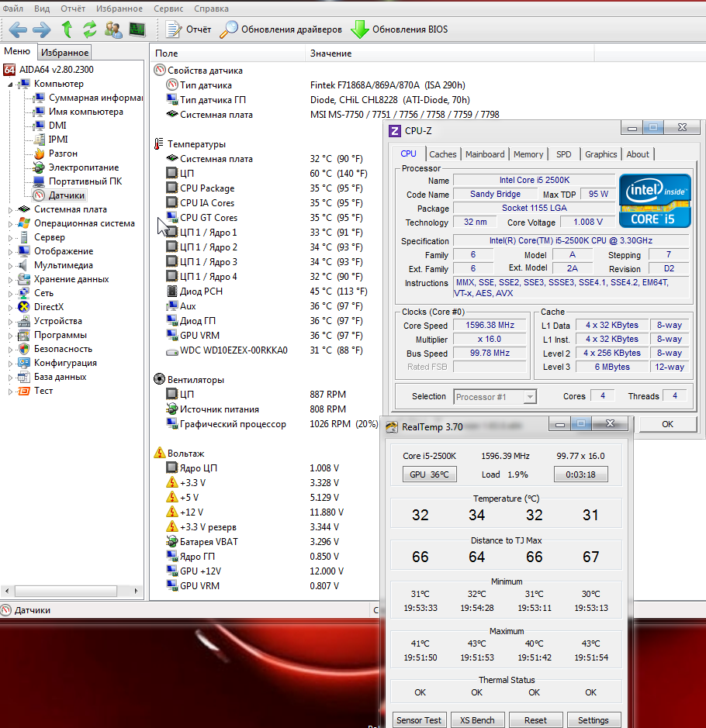Click the green refresh arrows icon
This screenshot has height=728, width=706.
click(x=90, y=29)
